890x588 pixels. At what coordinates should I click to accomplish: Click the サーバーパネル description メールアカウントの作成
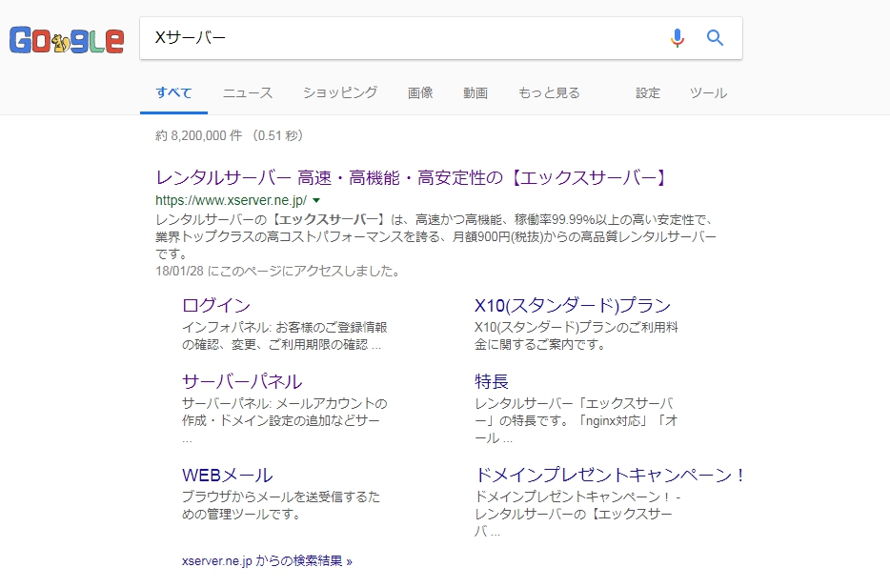(x=284, y=420)
